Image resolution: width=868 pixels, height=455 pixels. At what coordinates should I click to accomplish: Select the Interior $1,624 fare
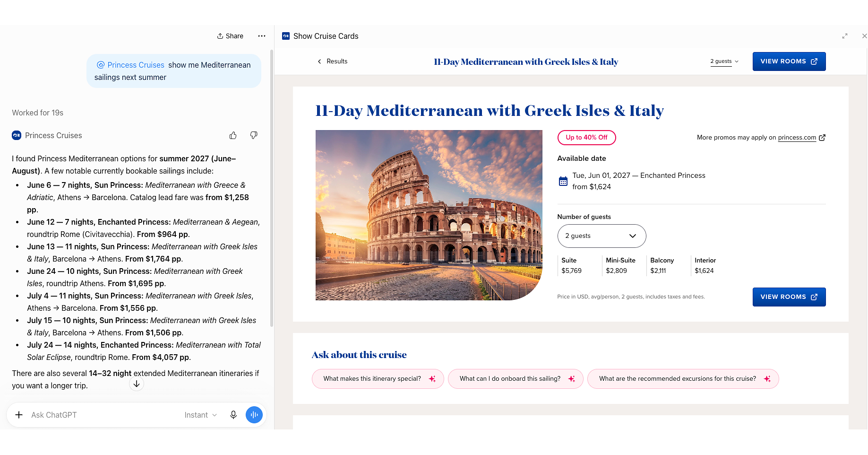point(705,265)
